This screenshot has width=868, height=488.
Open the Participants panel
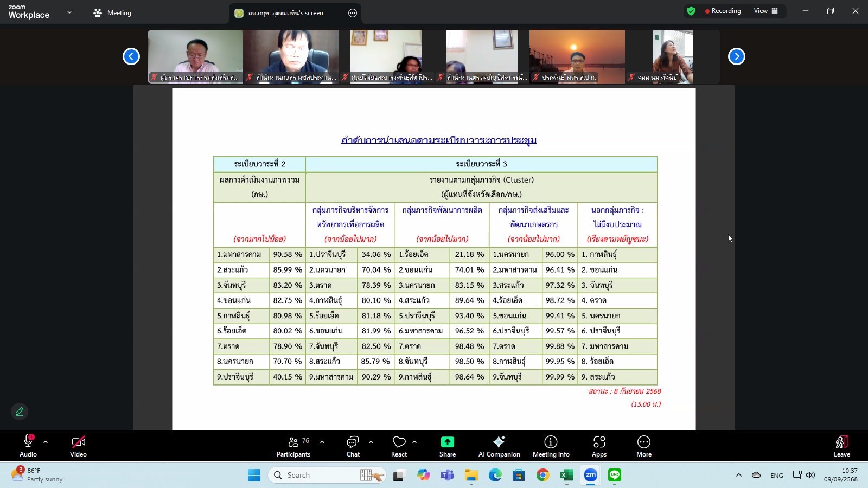(293, 446)
